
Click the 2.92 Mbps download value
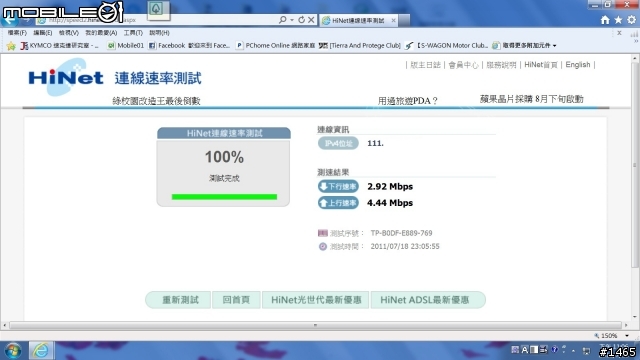click(x=390, y=187)
